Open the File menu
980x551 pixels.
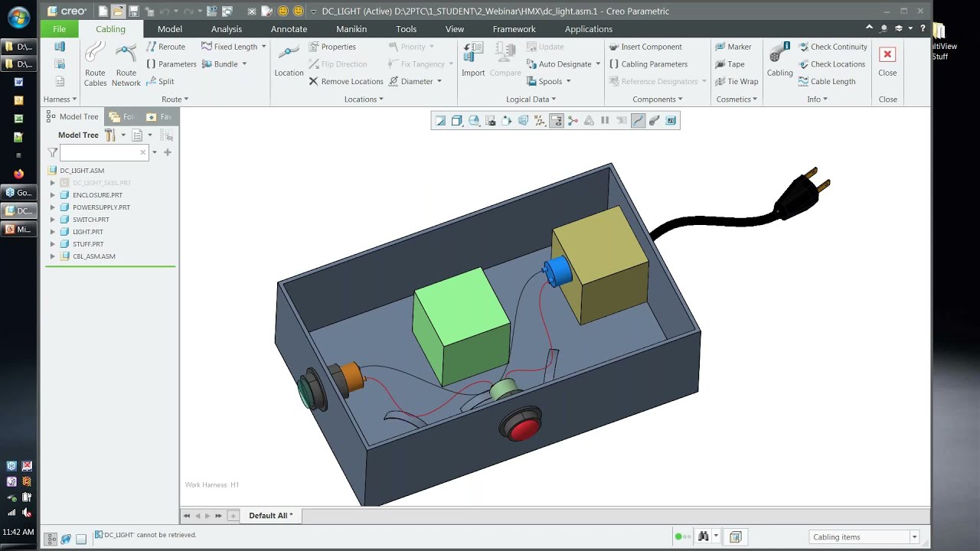click(x=59, y=29)
